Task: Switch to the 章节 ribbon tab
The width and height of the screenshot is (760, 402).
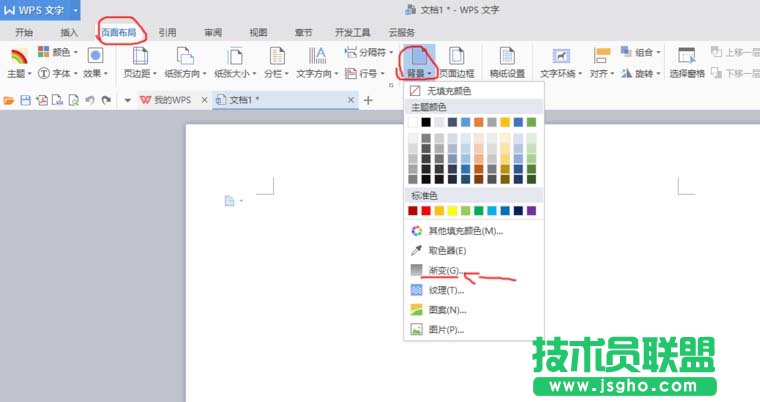Action: [303, 32]
